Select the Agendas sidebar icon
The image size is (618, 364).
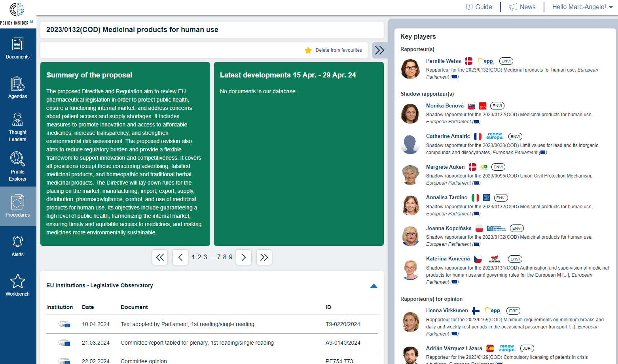pyautogui.click(x=17, y=88)
